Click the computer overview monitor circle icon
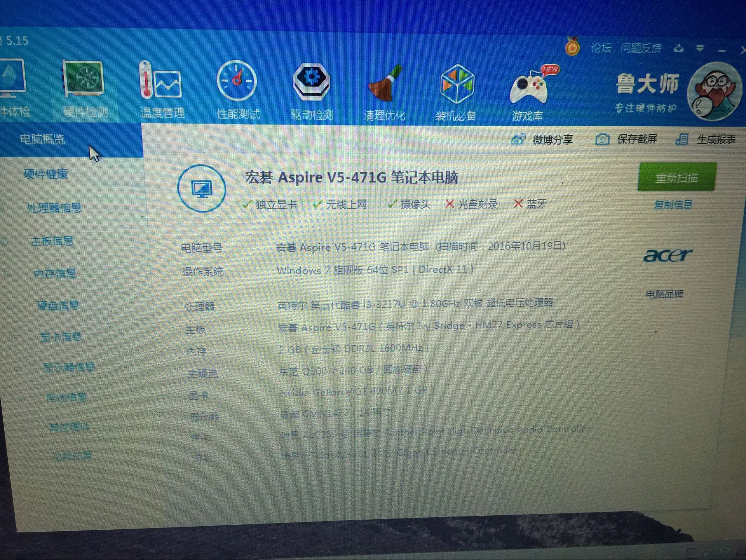This screenshot has width=746, height=560. (201, 188)
